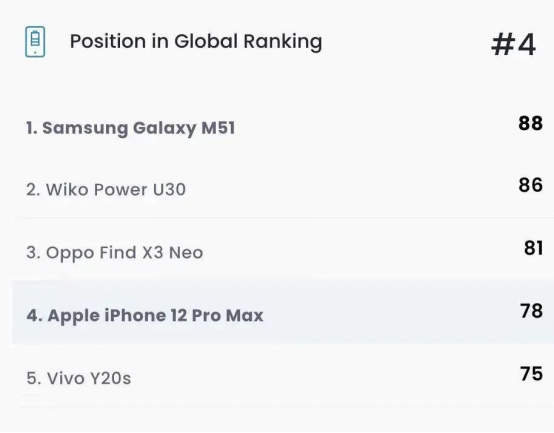Click the rank number 5. before Vivo
554x433 pixels.
34,378
